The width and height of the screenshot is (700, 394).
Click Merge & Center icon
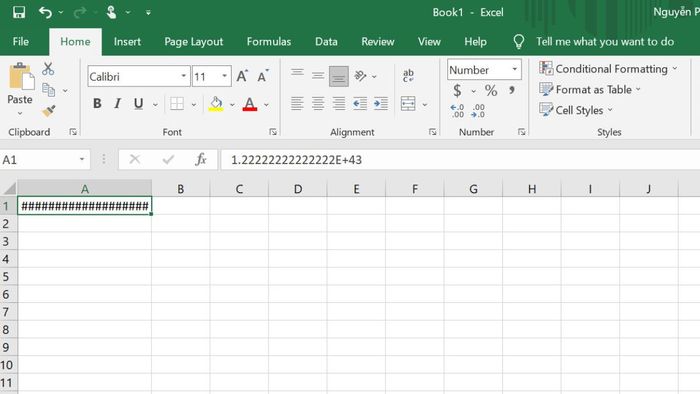coord(408,104)
